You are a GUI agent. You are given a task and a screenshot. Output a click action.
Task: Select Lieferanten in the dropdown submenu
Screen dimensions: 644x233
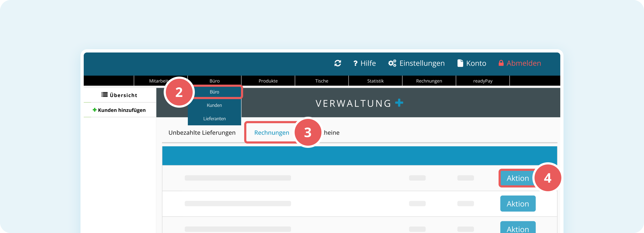pos(214,119)
